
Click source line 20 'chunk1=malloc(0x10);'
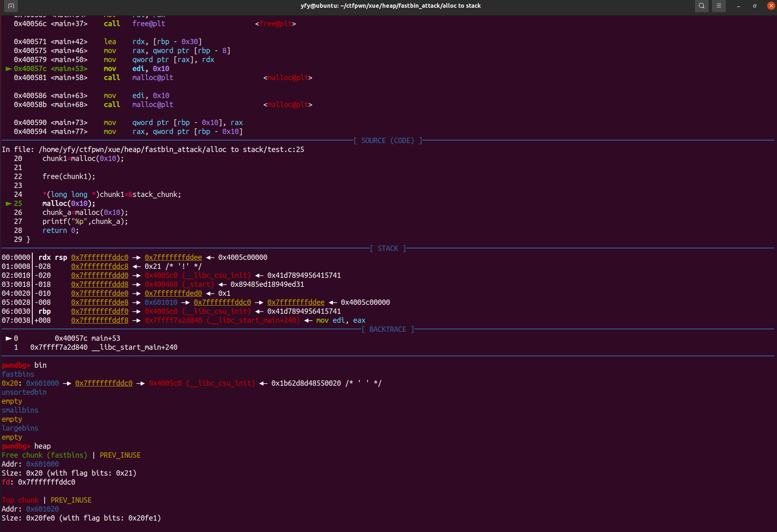point(83,159)
